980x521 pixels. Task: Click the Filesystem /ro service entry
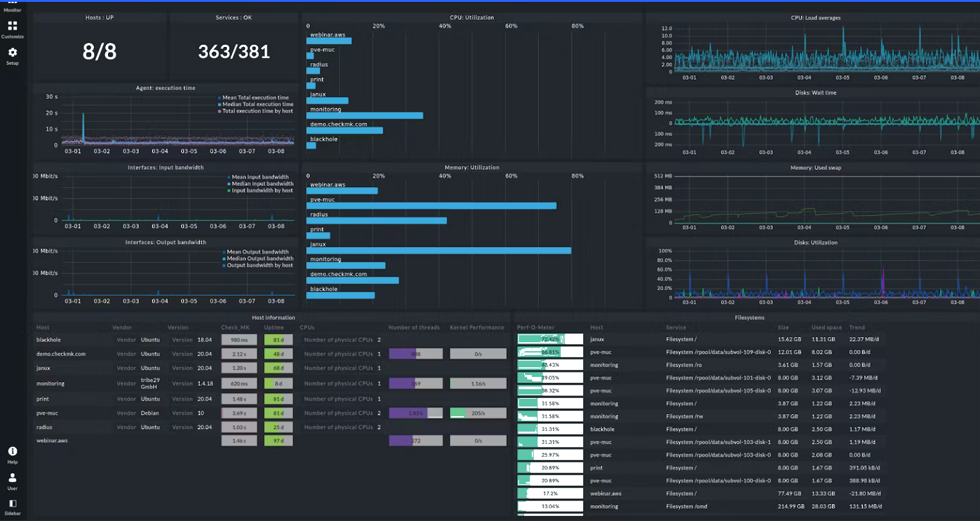point(684,365)
